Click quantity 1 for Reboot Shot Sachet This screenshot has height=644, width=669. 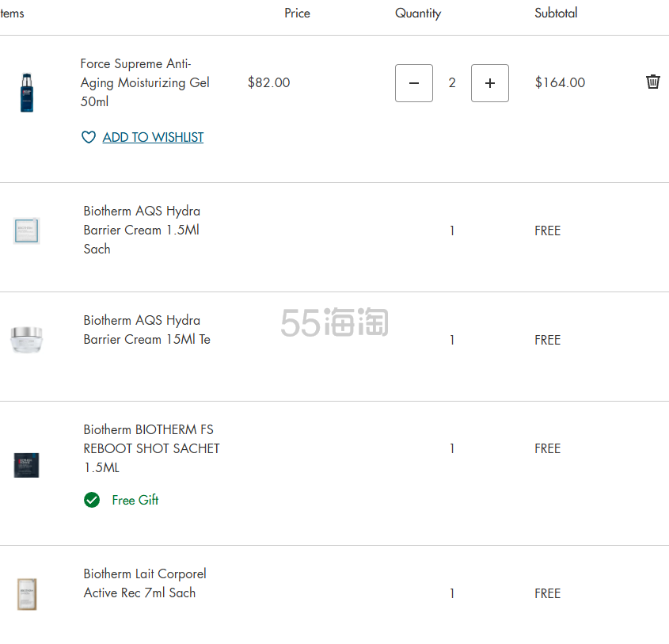coord(452,448)
